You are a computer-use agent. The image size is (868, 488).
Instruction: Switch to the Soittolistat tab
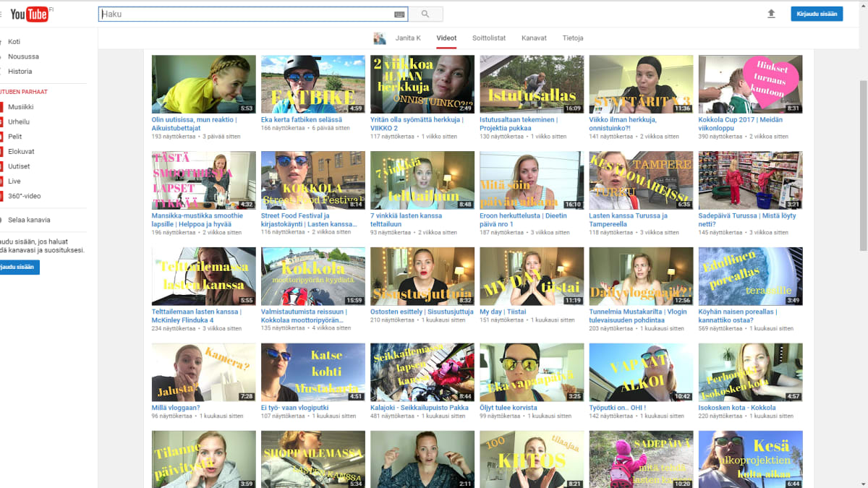click(488, 38)
